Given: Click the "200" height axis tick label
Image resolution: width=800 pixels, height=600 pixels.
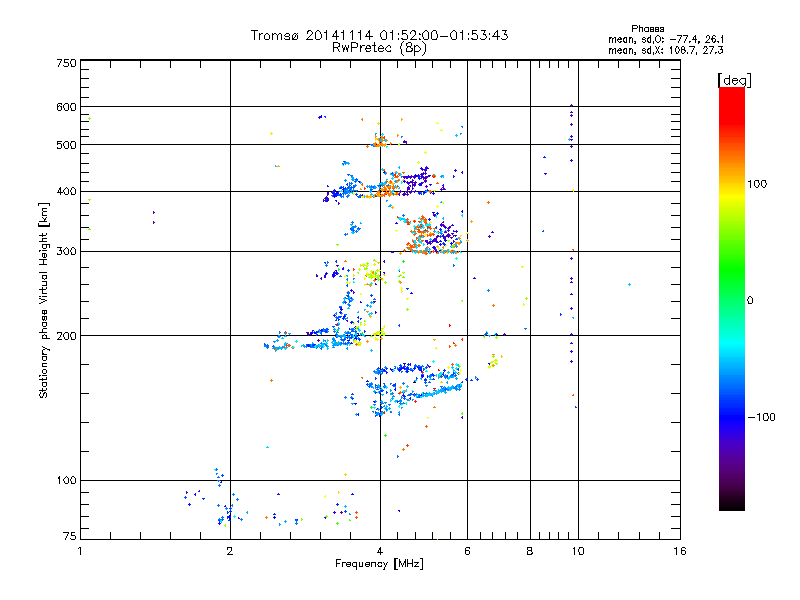Looking at the screenshot, I should pyautogui.click(x=66, y=336).
